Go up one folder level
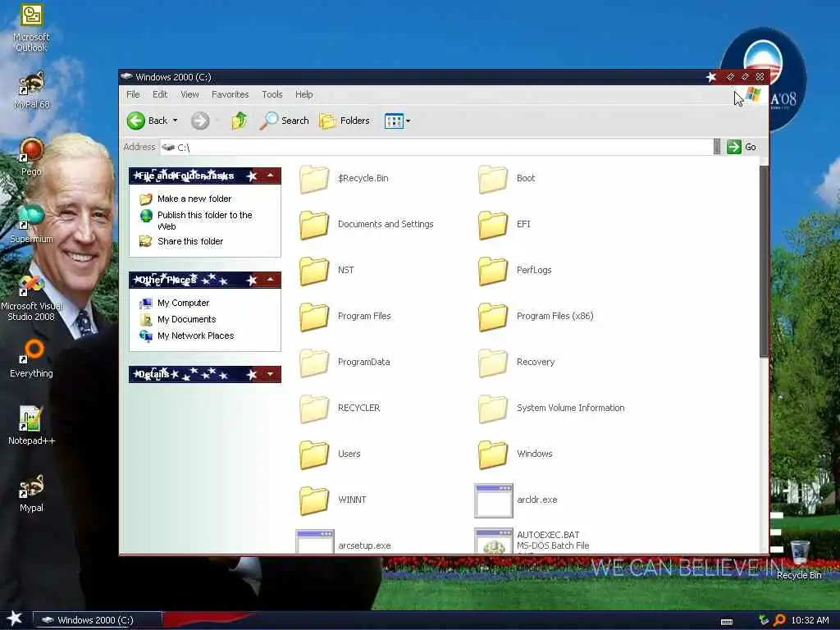This screenshot has height=630, width=840. click(x=240, y=121)
